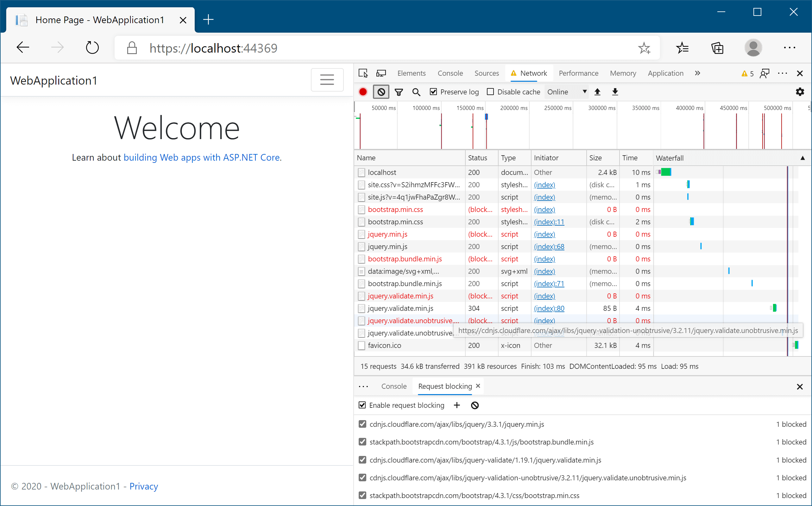Open the drawer Console tab
This screenshot has width=812, height=506.
click(394, 387)
